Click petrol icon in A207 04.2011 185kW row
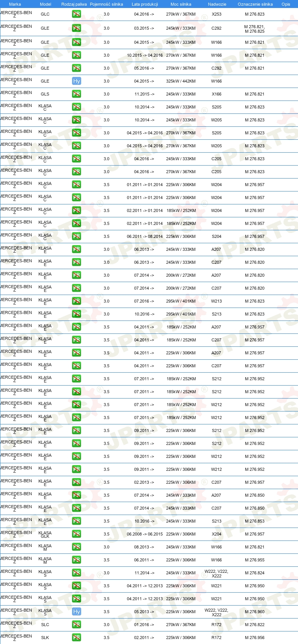 point(77,327)
